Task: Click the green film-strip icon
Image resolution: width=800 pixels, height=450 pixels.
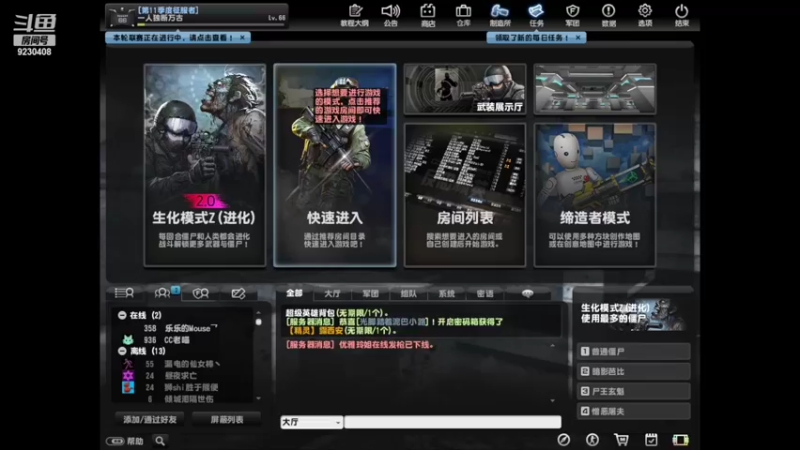Action: pos(680,440)
